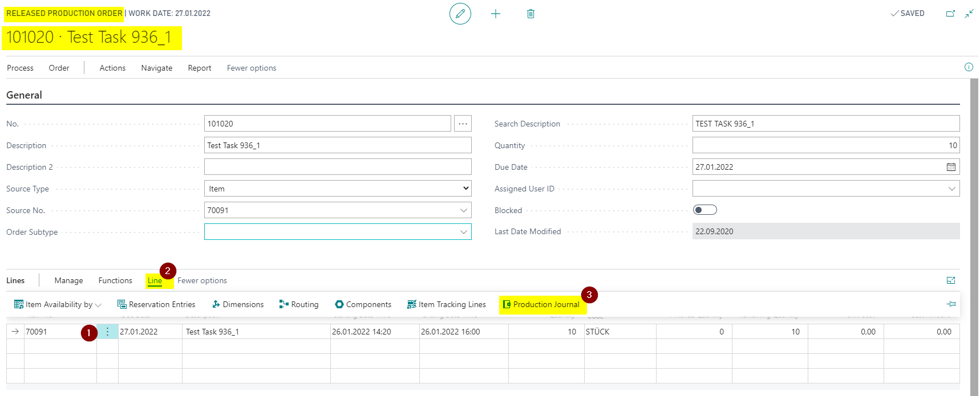Open the Navigate menu
Screen dimensions: 980x396
tap(157, 68)
